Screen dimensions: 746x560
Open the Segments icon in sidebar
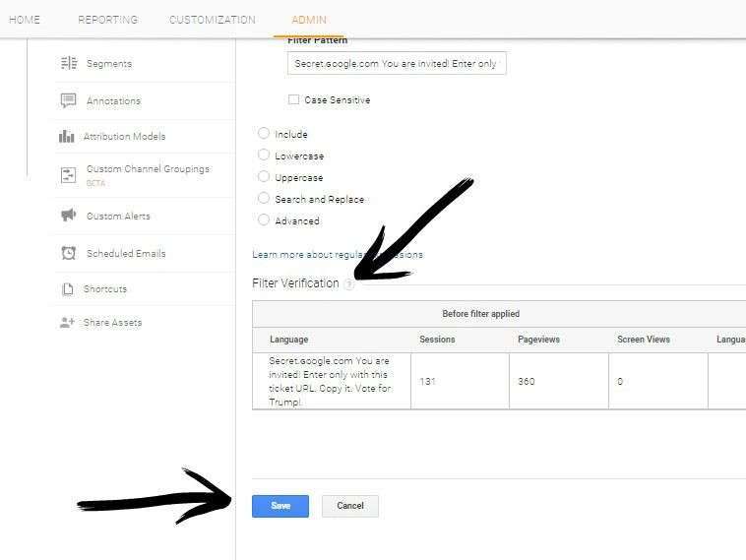tap(69, 63)
